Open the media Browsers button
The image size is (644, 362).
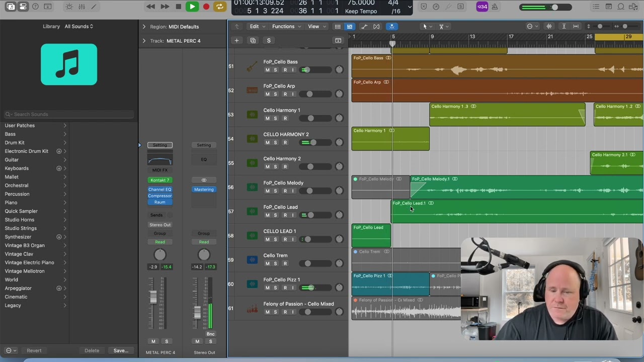pos(633,7)
